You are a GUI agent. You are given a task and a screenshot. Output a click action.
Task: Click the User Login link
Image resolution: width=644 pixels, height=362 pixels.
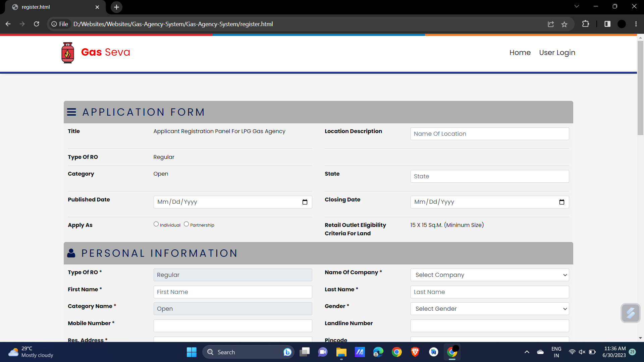coord(557,53)
